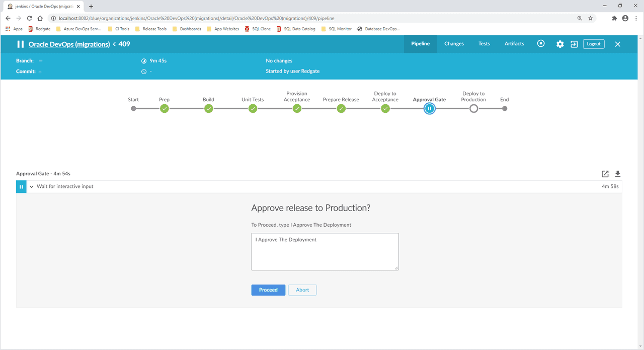
Task: Click the 'Started by user Redgate' text
Action: (x=293, y=72)
